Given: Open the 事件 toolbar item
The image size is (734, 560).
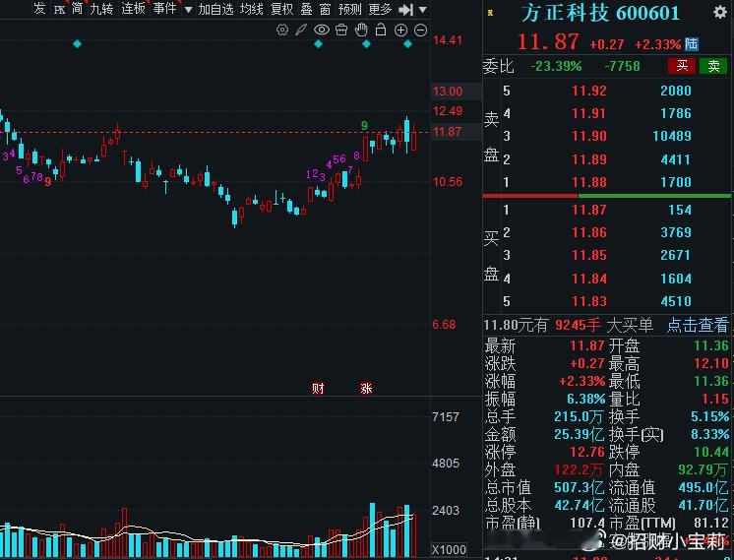Looking at the screenshot, I should click(164, 9).
